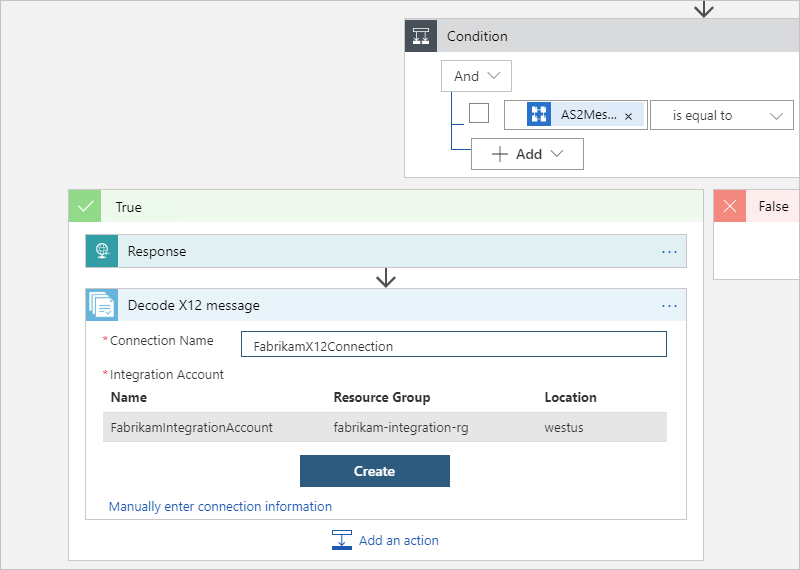Viewport: 800px width, 570px height.
Task: Remove the AS2Message token with x
Action: pos(628,116)
